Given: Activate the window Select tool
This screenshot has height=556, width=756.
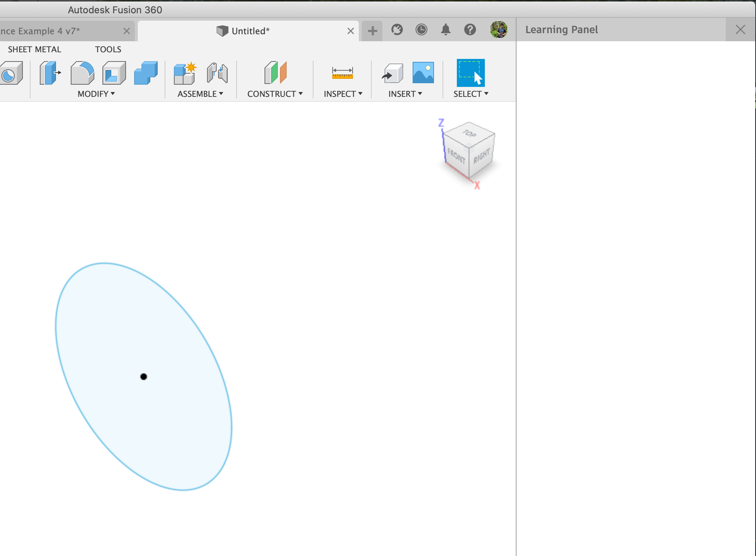Looking at the screenshot, I should 470,73.
